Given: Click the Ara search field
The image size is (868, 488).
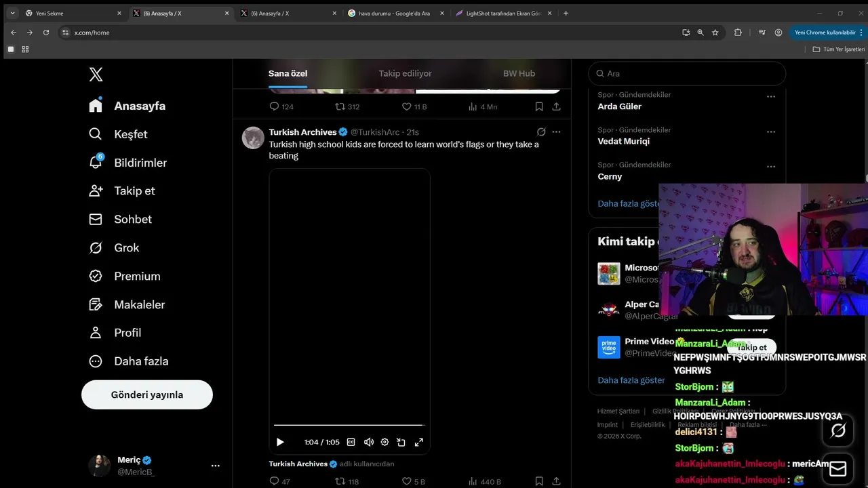Looking at the screenshot, I should (x=687, y=73).
